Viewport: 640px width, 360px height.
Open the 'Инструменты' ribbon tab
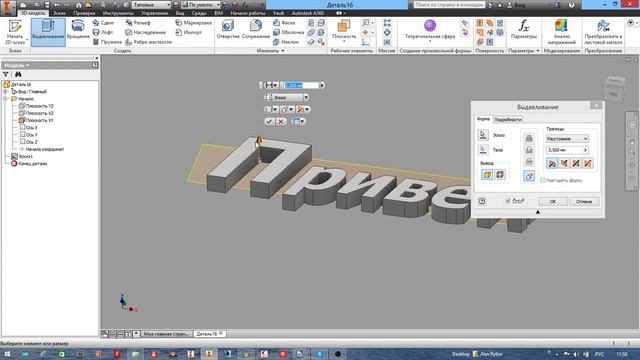[118, 13]
